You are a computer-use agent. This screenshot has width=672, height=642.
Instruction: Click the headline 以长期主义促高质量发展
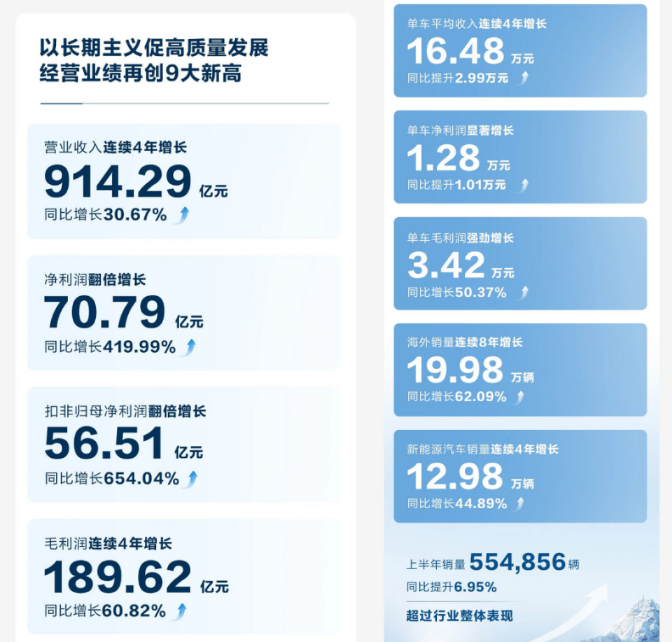point(154,48)
